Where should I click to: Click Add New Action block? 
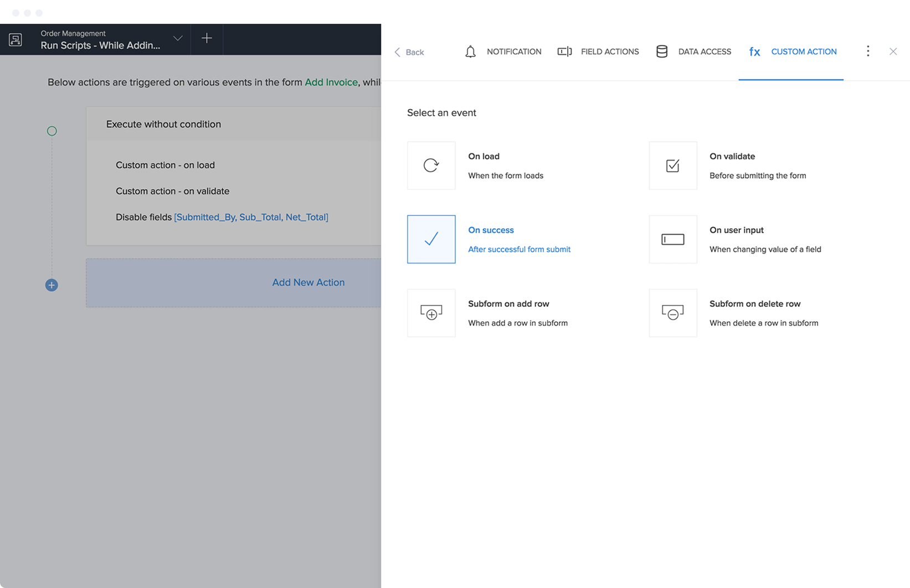pyautogui.click(x=308, y=282)
